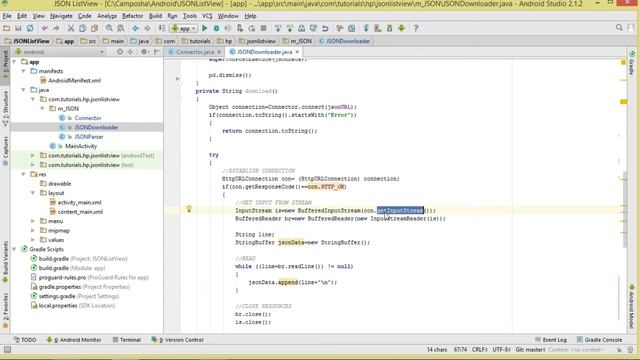Open the Refactor menu

133,16
